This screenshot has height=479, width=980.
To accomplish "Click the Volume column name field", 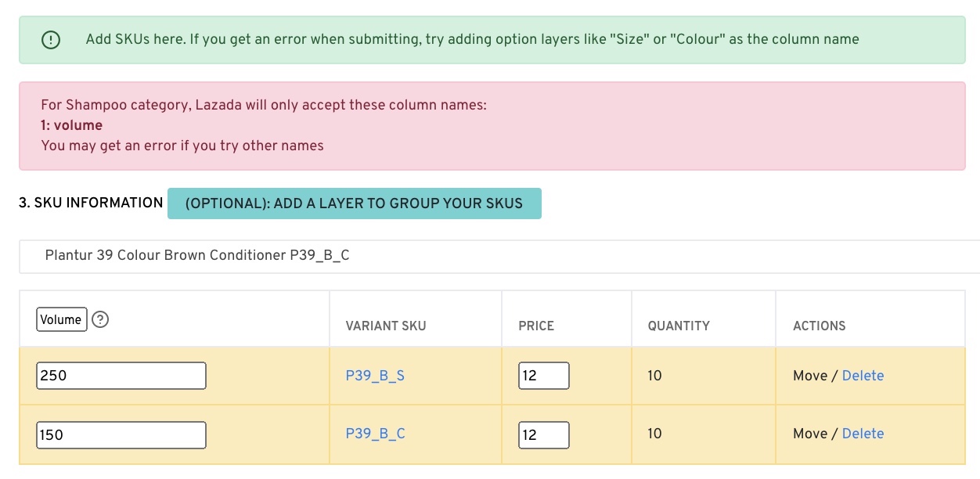I will tap(62, 319).
